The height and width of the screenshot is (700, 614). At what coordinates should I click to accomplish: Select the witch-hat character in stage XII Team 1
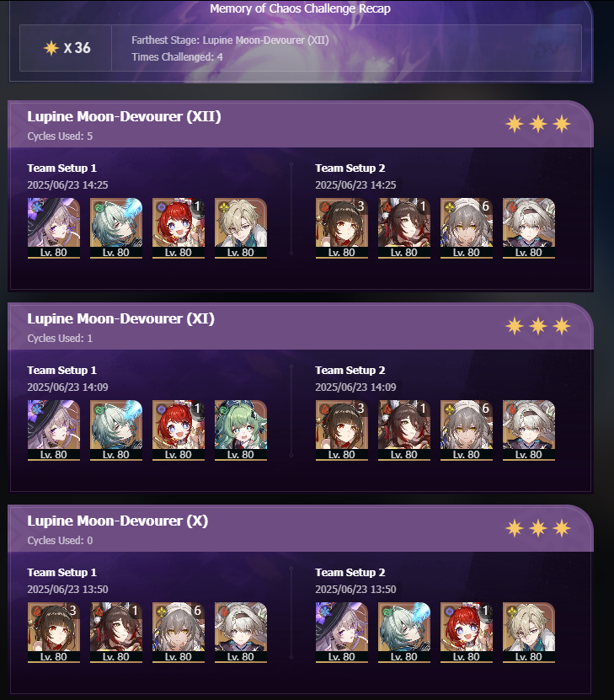54,228
